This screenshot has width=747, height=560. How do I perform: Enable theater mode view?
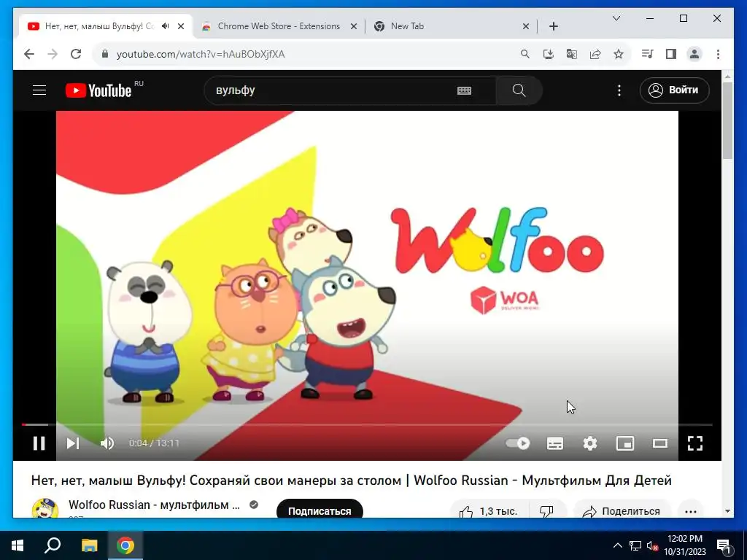659,443
